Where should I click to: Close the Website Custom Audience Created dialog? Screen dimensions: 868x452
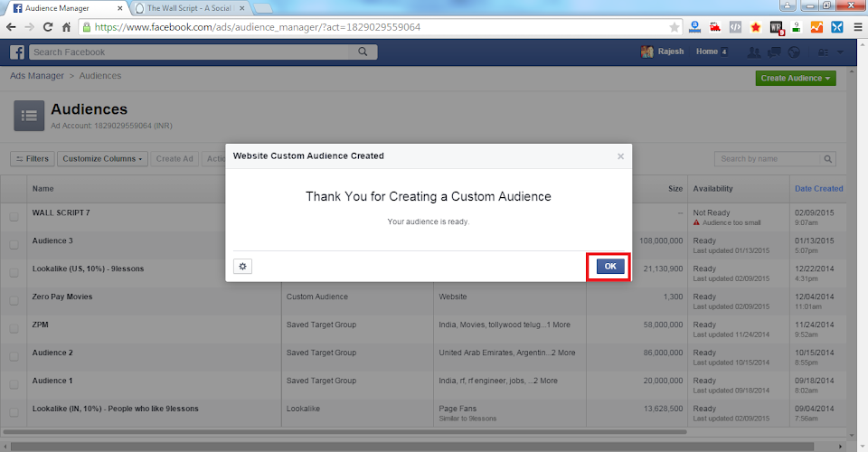pyautogui.click(x=620, y=156)
